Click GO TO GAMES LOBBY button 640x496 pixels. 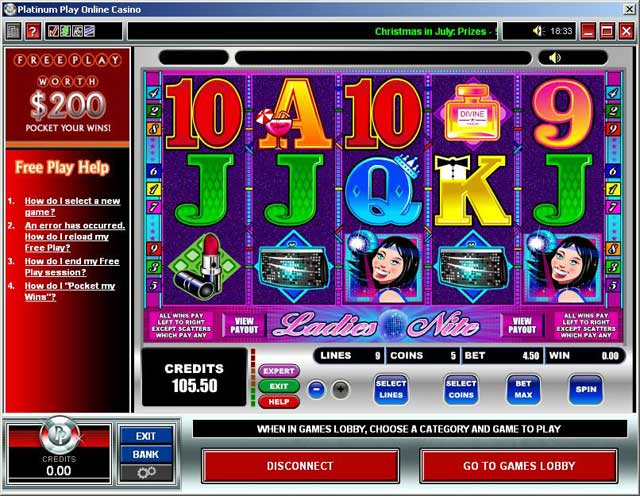point(519,466)
